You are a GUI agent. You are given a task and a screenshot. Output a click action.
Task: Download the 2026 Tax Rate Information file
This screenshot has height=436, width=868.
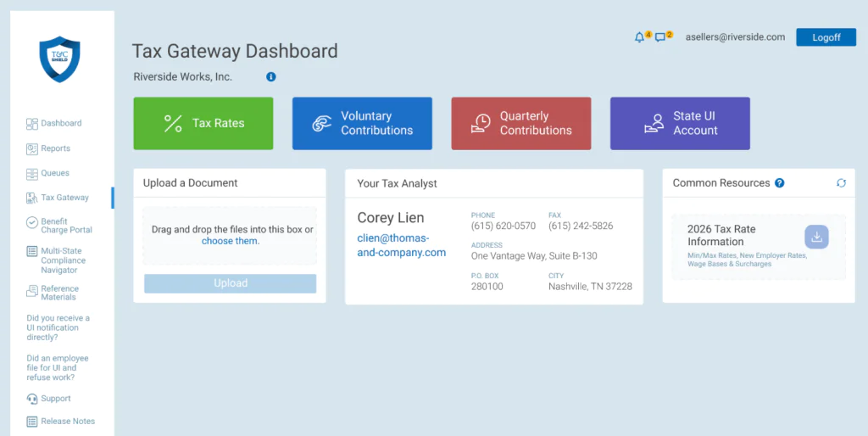click(816, 238)
